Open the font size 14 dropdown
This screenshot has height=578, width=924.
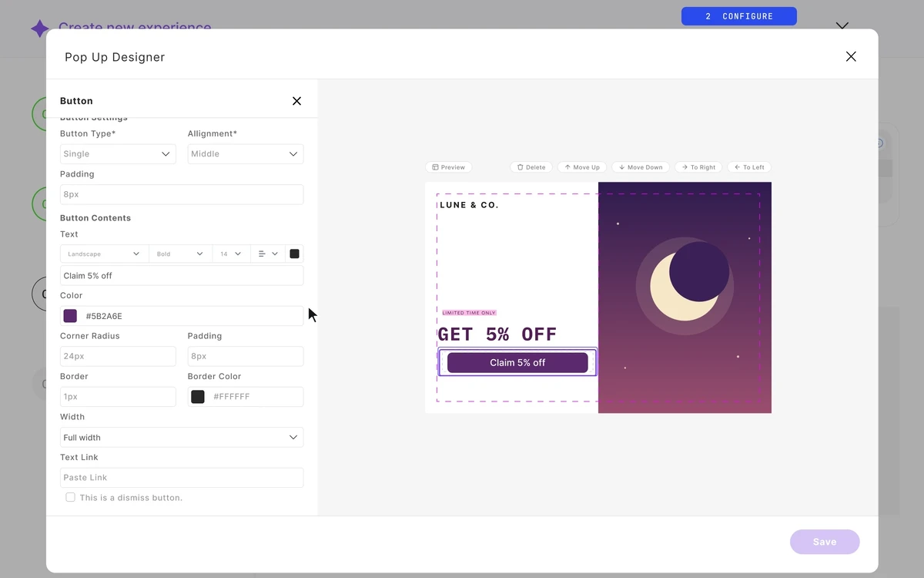click(x=231, y=254)
